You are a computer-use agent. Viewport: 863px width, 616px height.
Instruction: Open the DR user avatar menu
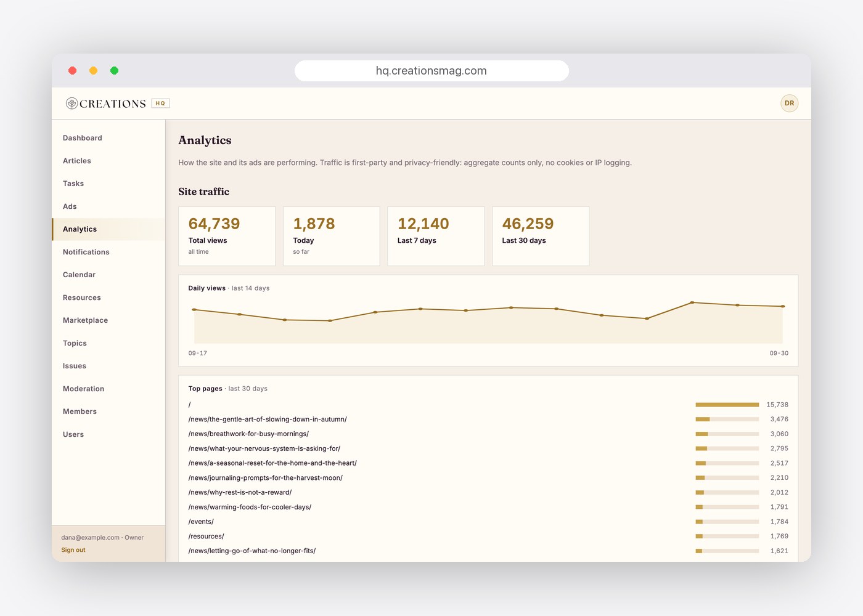(789, 103)
